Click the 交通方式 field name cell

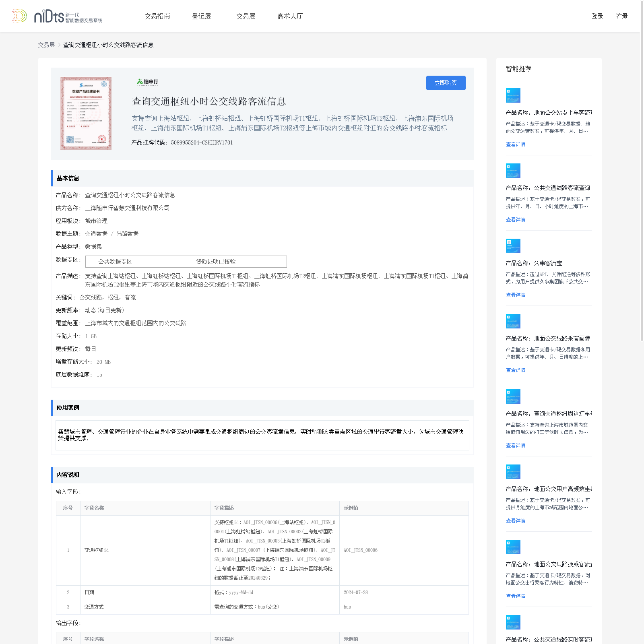(145, 607)
